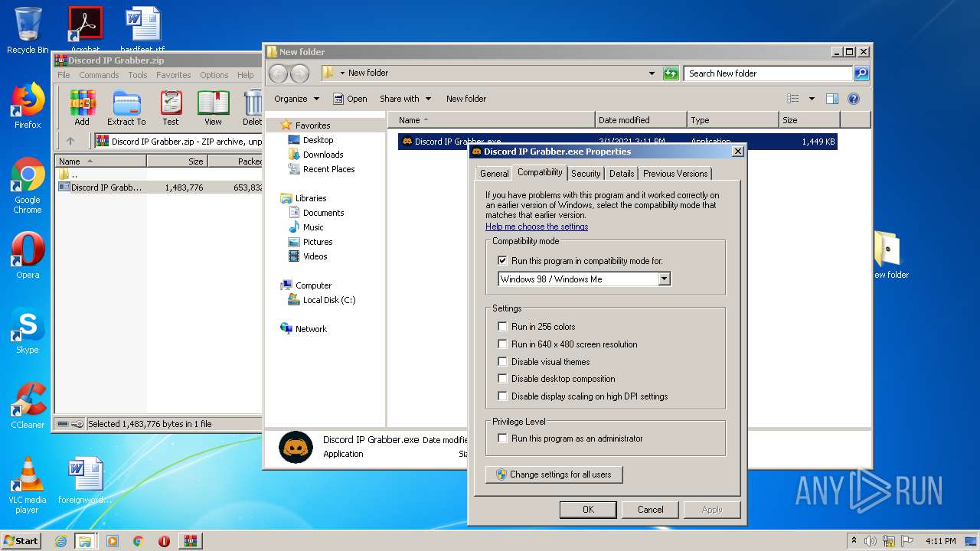This screenshot has height=551, width=980.
Task: Open Firefox desktop shortcut
Action: 28,106
